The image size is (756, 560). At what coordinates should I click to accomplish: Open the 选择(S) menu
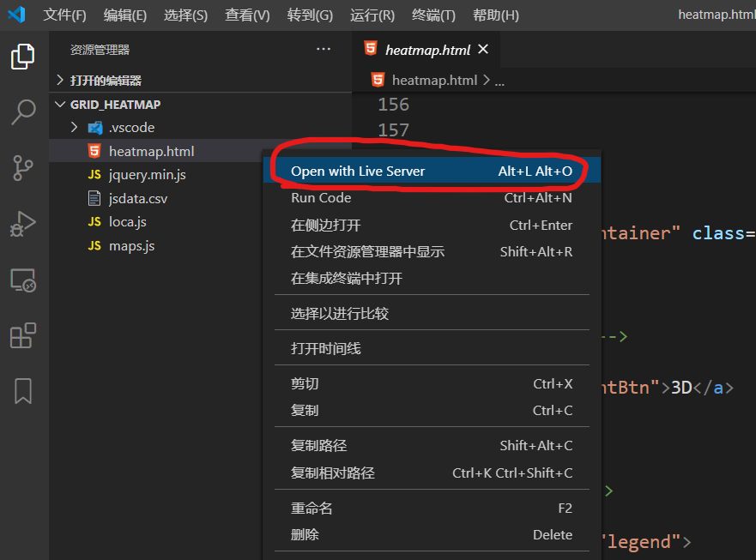click(185, 15)
